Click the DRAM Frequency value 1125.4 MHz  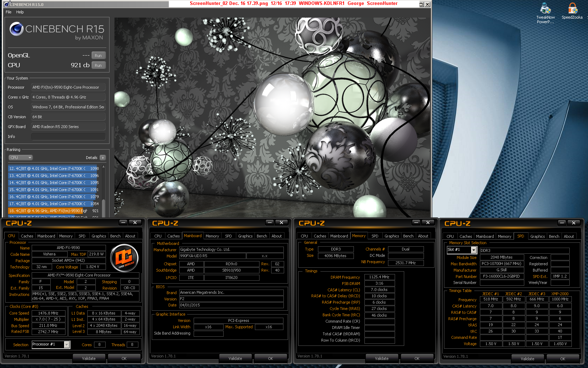[x=380, y=277]
